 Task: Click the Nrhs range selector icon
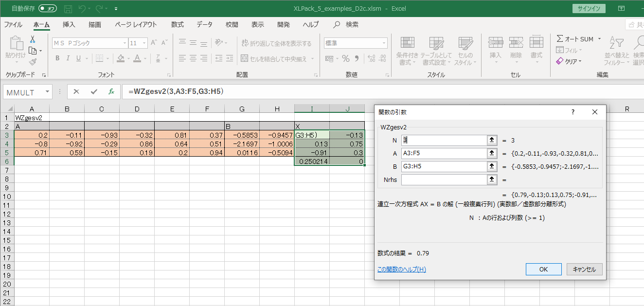click(x=492, y=180)
